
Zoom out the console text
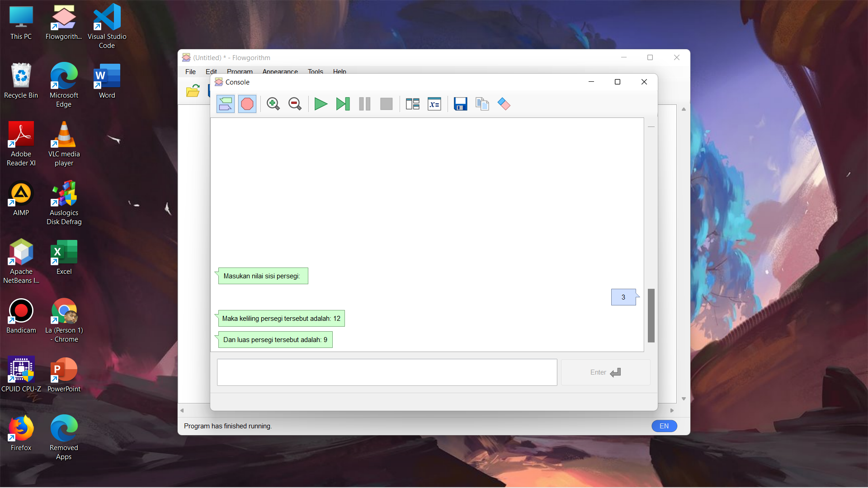pyautogui.click(x=295, y=104)
